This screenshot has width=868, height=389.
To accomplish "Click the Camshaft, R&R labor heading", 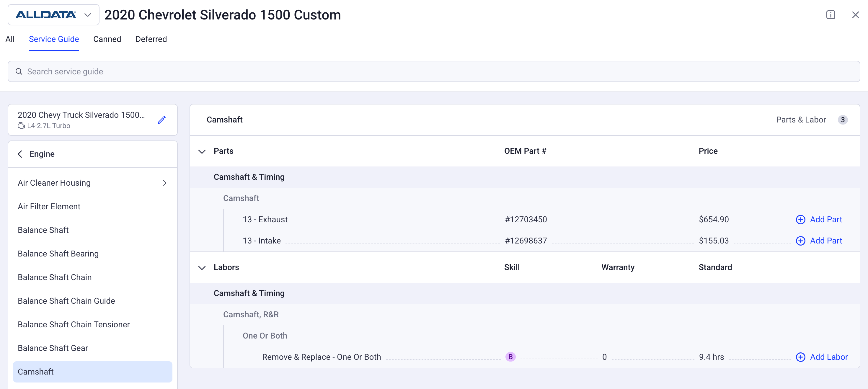I will click(x=251, y=315).
